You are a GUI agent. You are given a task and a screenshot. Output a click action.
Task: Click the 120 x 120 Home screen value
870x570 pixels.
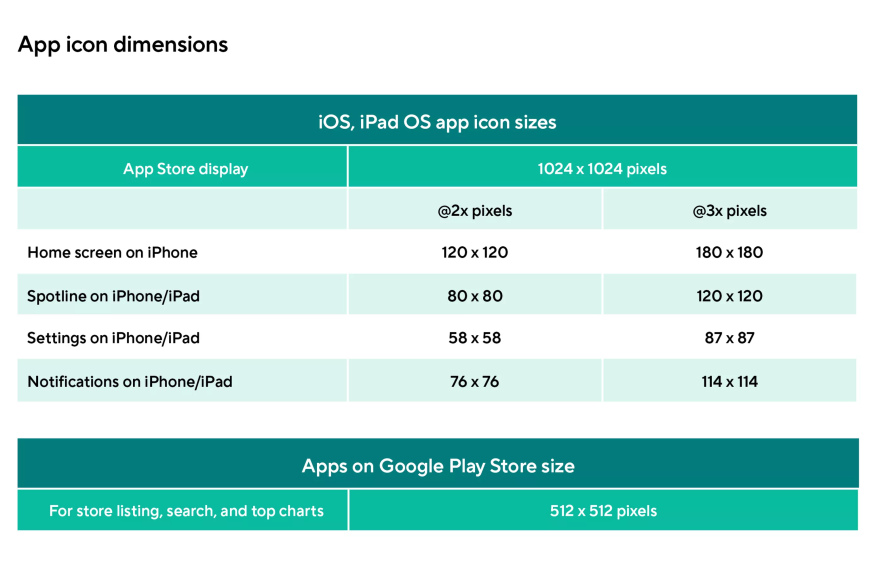pos(474,253)
